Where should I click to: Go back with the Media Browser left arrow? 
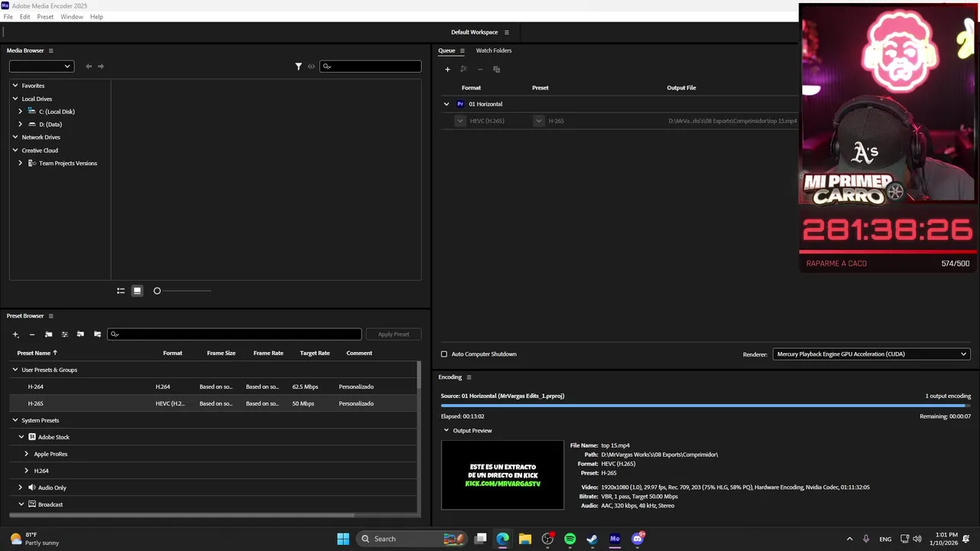click(89, 67)
